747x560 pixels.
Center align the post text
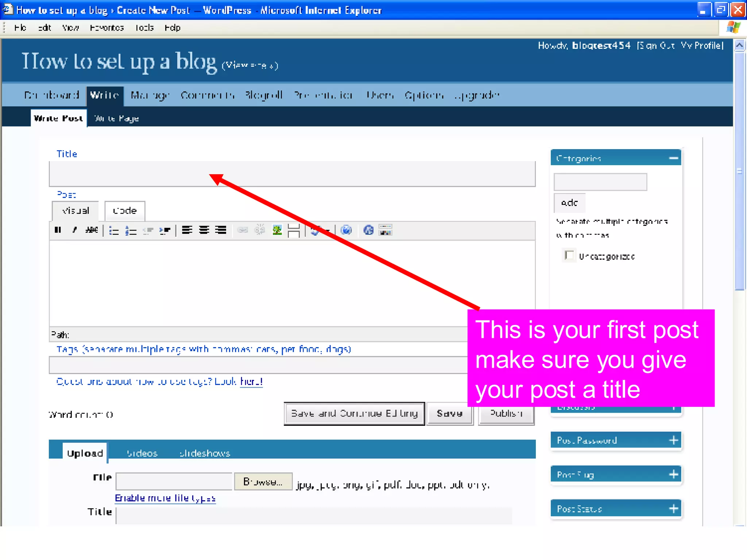tap(204, 230)
